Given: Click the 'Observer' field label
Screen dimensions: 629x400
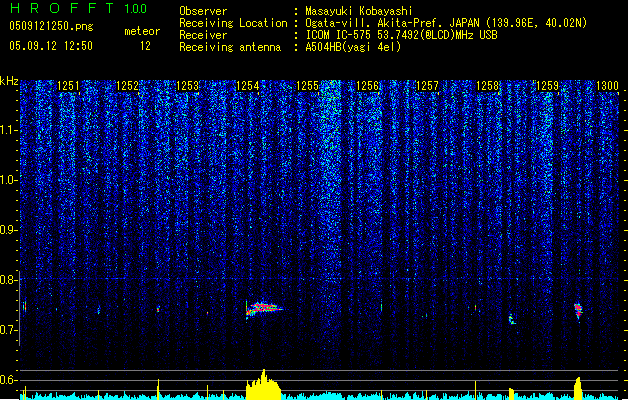Looking at the screenshot, I should tap(203, 11).
